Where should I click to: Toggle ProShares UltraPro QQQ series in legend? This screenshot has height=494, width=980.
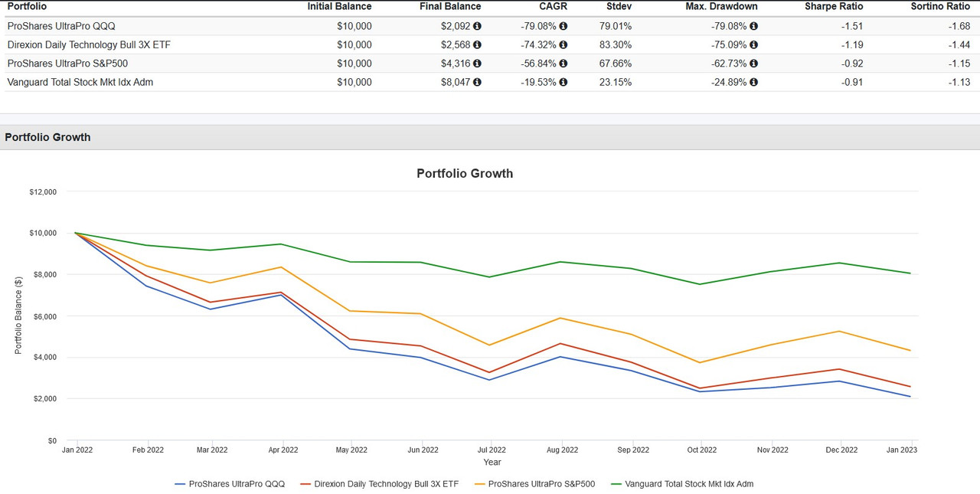[230, 484]
